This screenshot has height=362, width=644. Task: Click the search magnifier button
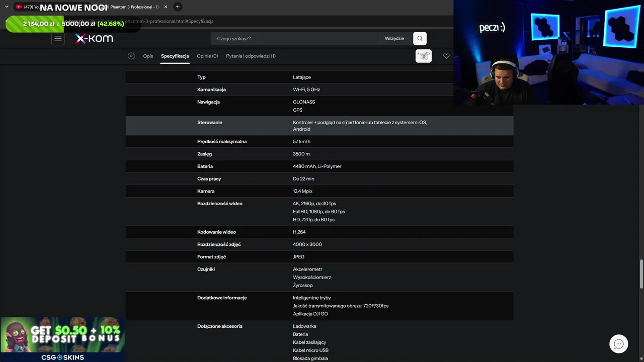click(420, 39)
